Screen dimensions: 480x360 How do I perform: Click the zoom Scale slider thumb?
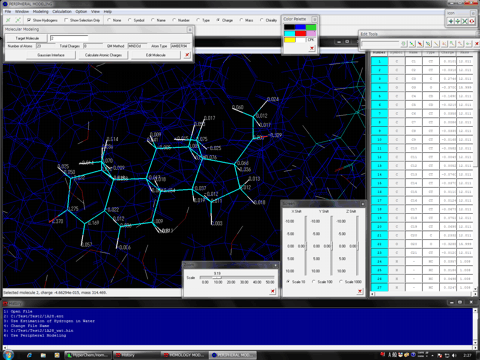[x=217, y=277]
